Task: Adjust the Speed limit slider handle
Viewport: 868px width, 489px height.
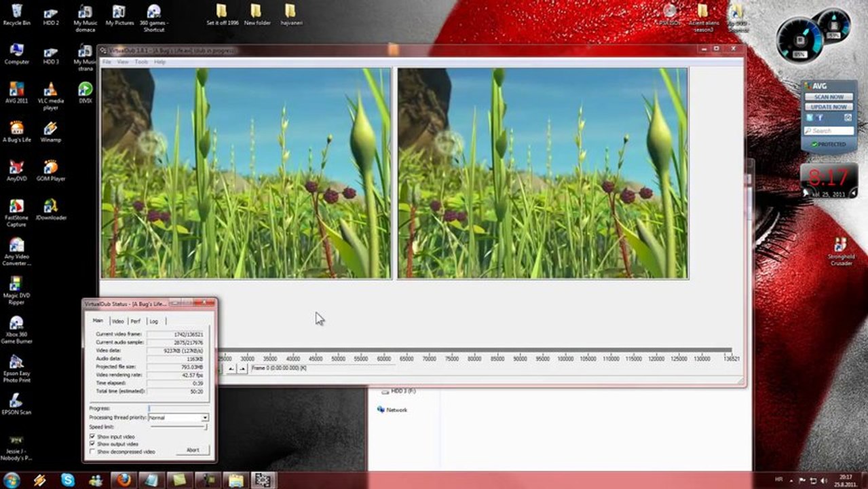Action: (206, 427)
